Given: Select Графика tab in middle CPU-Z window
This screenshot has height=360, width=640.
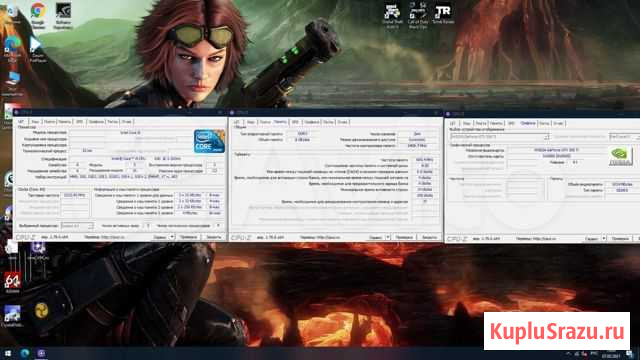Looking at the screenshot, I should [312, 122].
